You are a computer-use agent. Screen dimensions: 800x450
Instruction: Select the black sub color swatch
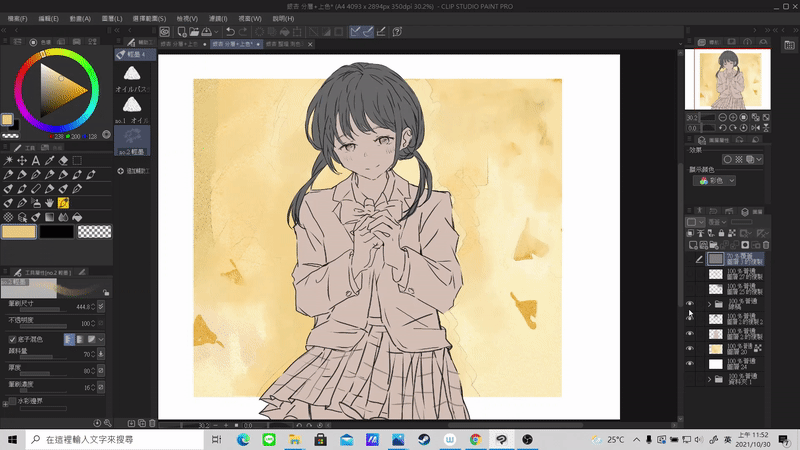57,232
